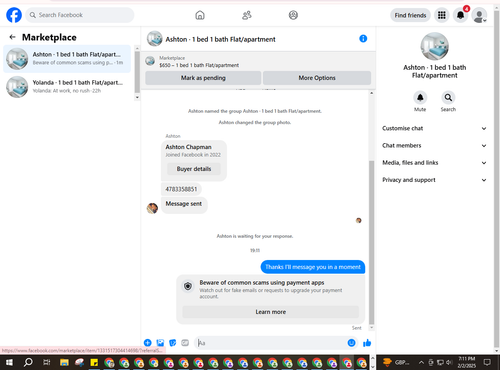This screenshot has width=500, height=370.
Task: Mute the conversation with bell icon
Action: [420, 98]
